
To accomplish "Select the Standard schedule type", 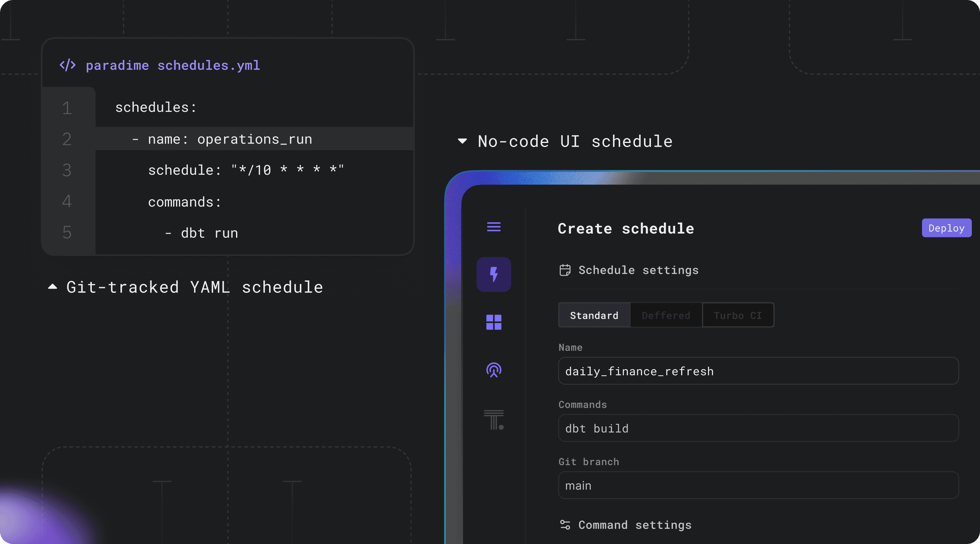I will [594, 315].
